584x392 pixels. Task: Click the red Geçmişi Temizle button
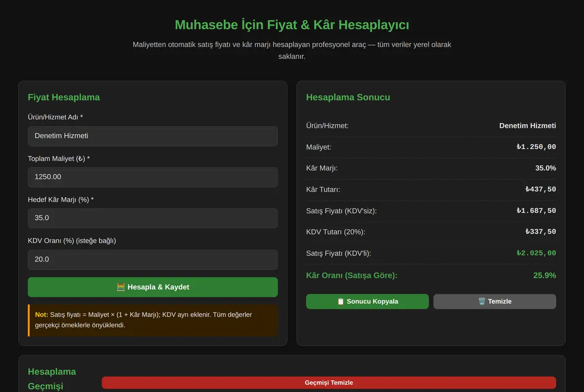pos(328,383)
